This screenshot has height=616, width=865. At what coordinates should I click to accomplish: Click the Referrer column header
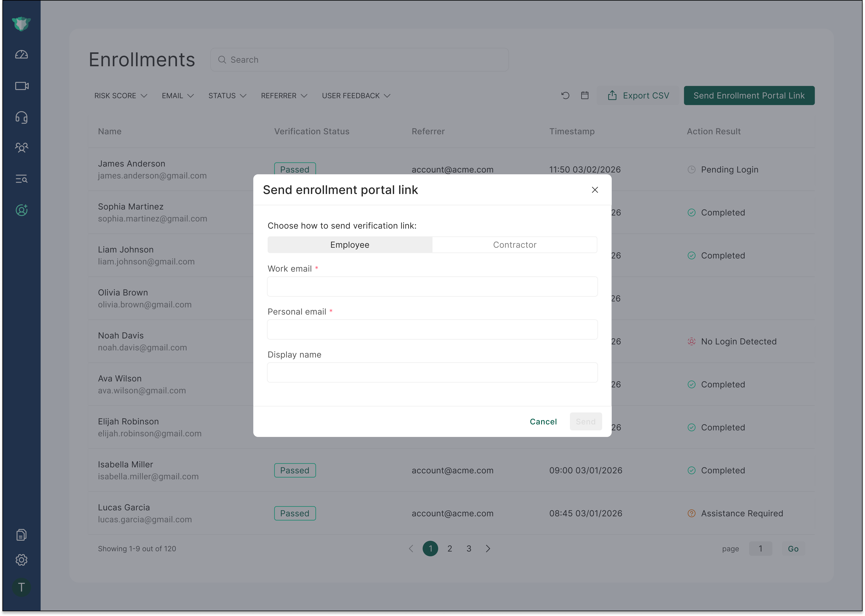point(428,131)
